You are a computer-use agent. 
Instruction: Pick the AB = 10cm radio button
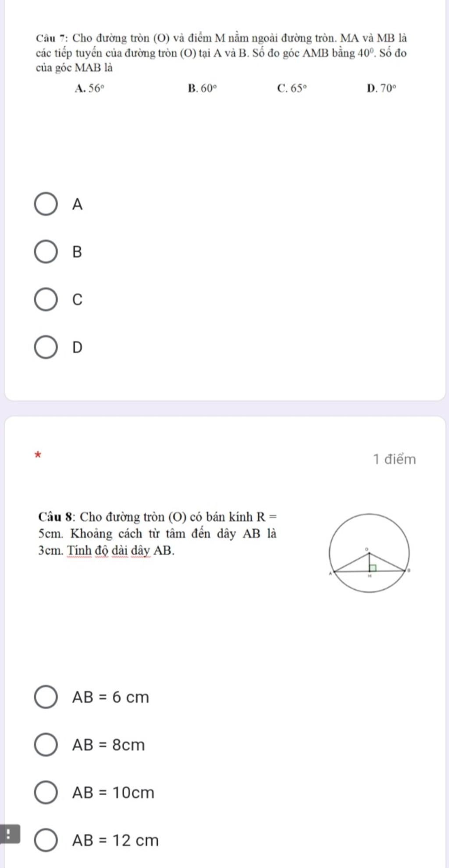click(x=46, y=793)
